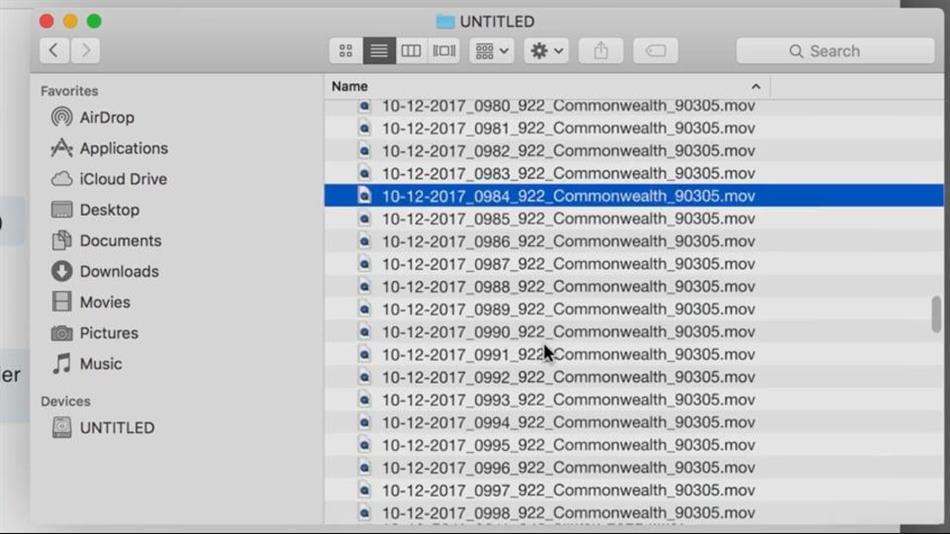Viewport: 950px width, 534px height.
Task: Click in the Search field
Action: click(x=835, y=51)
